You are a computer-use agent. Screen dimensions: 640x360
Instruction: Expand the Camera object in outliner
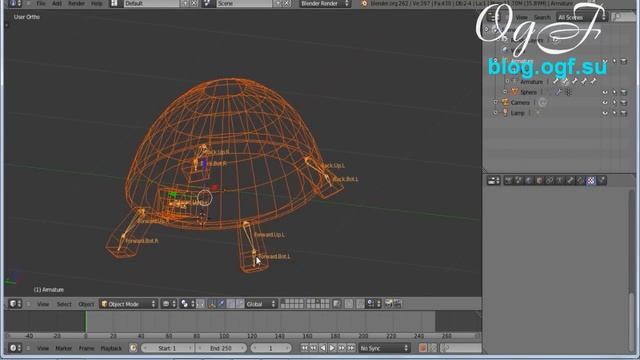pyautogui.click(x=495, y=102)
